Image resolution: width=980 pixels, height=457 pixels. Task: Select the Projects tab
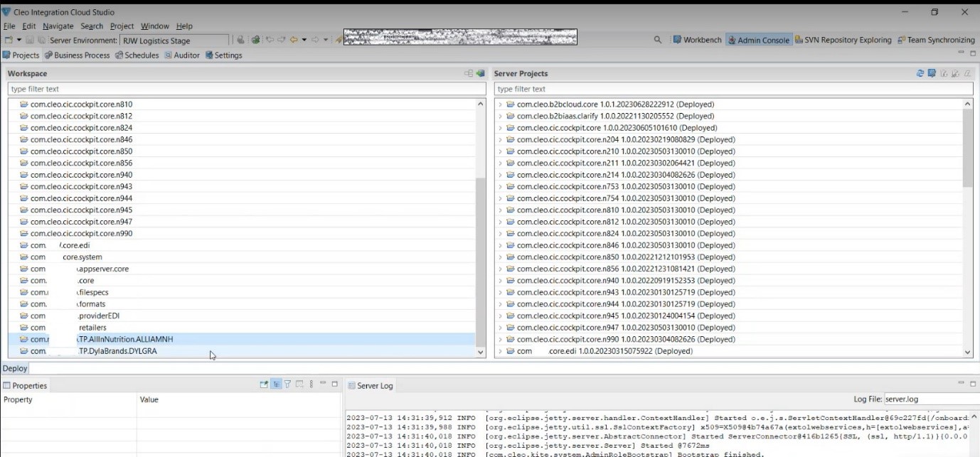[21, 55]
